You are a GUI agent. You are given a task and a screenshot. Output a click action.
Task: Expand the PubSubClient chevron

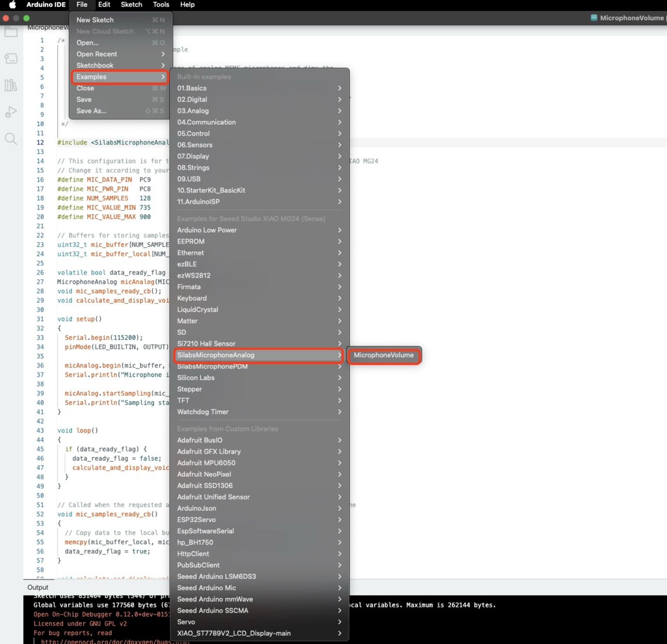340,565
